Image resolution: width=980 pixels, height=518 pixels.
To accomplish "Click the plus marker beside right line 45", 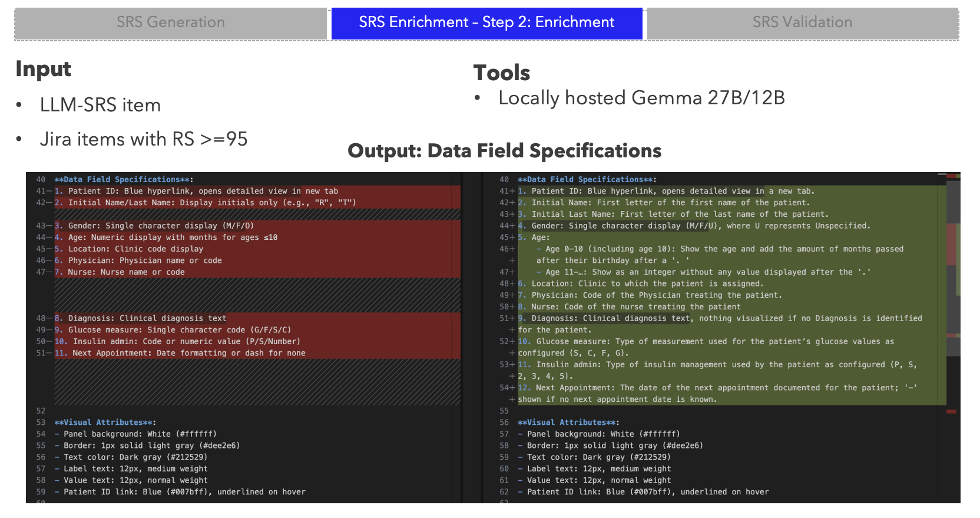I will pos(512,237).
